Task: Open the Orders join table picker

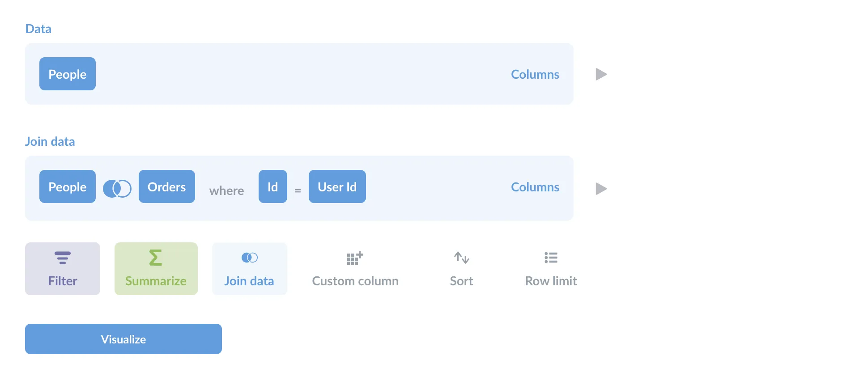Action: point(166,186)
